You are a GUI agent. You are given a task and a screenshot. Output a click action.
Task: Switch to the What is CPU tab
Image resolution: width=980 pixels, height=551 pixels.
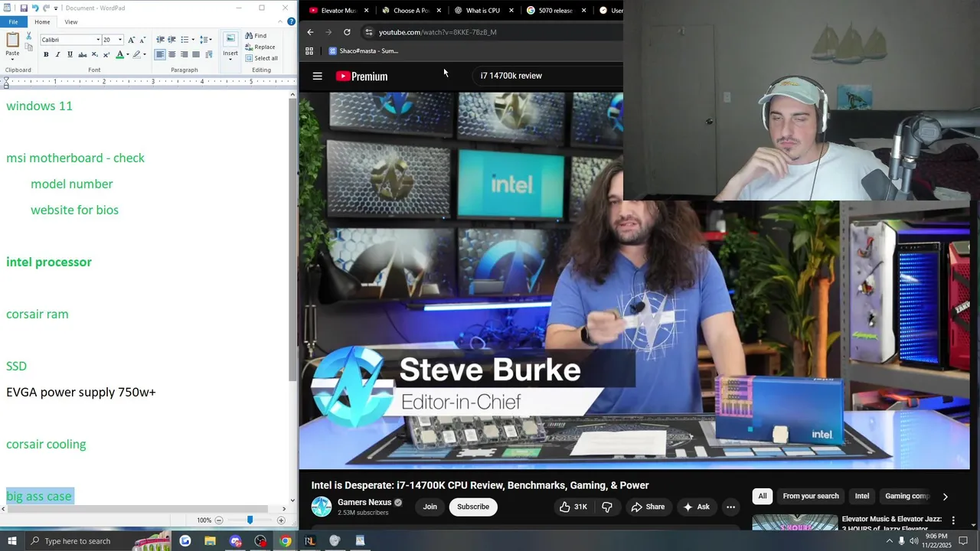click(482, 11)
